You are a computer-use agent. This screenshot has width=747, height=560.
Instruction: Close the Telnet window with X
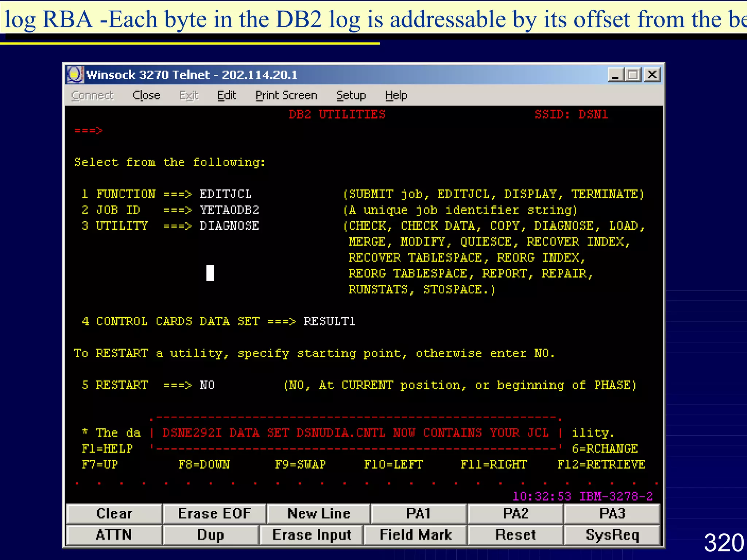tap(652, 75)
